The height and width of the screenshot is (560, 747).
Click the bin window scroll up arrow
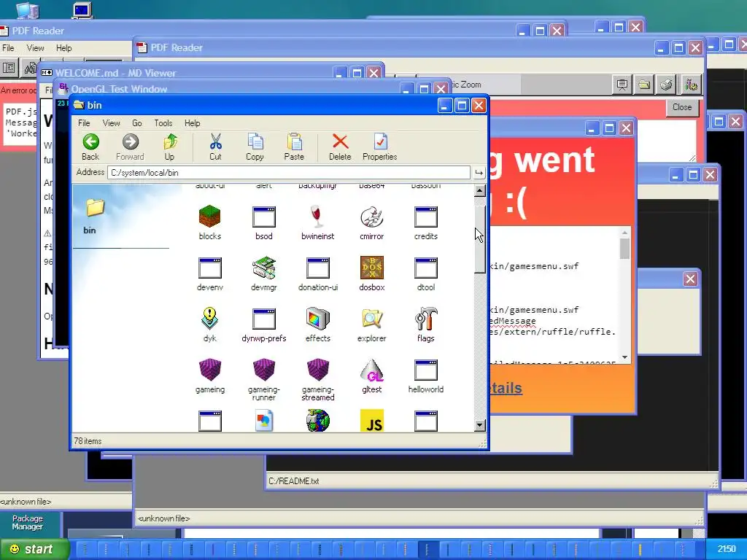480,191
